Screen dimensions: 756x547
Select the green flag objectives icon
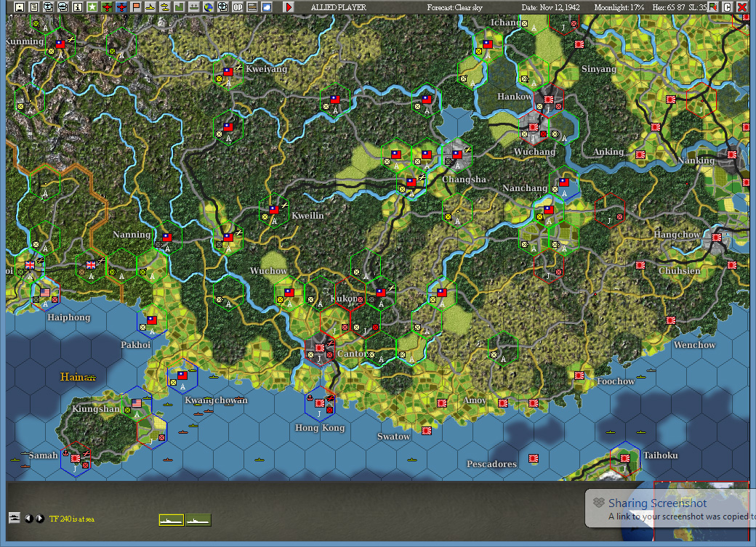point(135,7)
